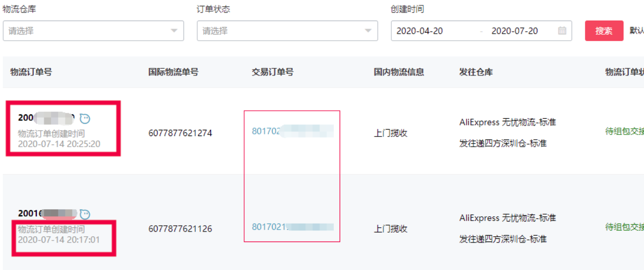This screenshot has height=270, width=644.
Task: Click the 国内物流信息 column header
Action: click(399, 72)
